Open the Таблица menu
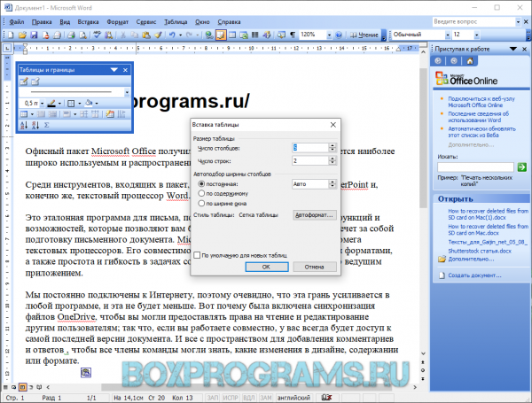The width and height of the screenshot is (532, 403). click(x=176, y=22)
